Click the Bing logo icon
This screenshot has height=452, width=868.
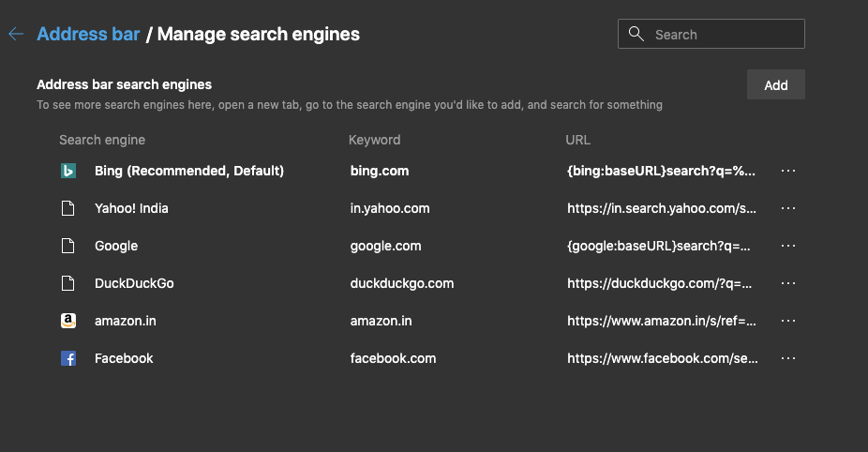click(68, 171)
